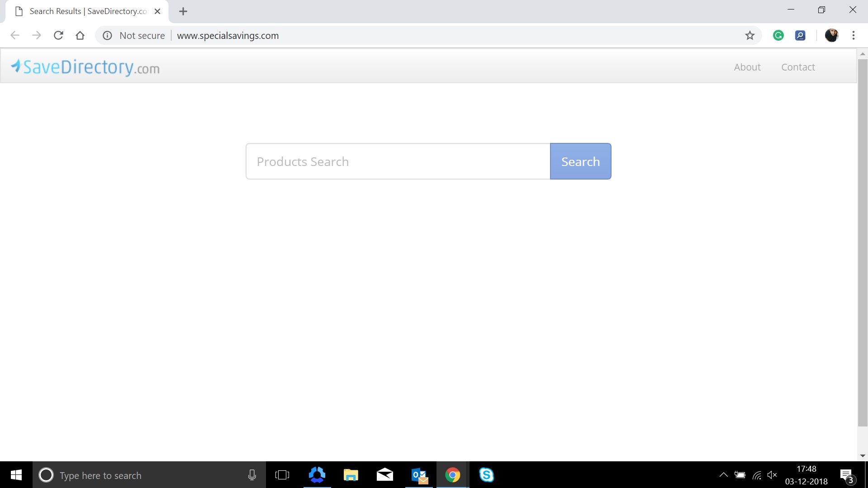This screenshot has width=868, height=488.
Task: Toggle the hidden icons arrow in system tray
Action: (723, 475)
